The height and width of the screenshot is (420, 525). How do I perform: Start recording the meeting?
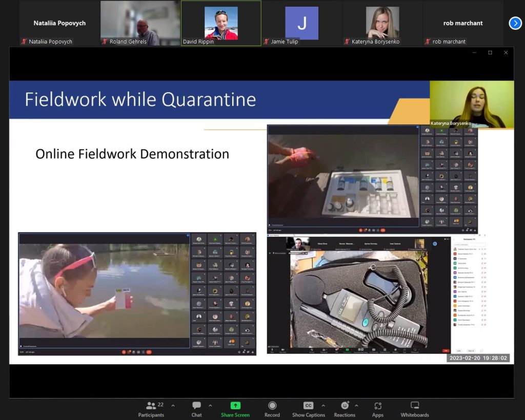272,409
